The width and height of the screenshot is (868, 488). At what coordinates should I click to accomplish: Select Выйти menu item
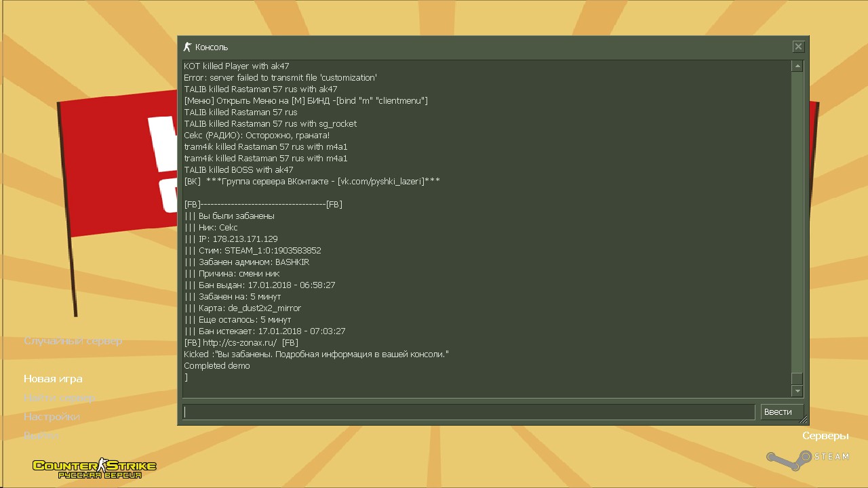(41, 436)
